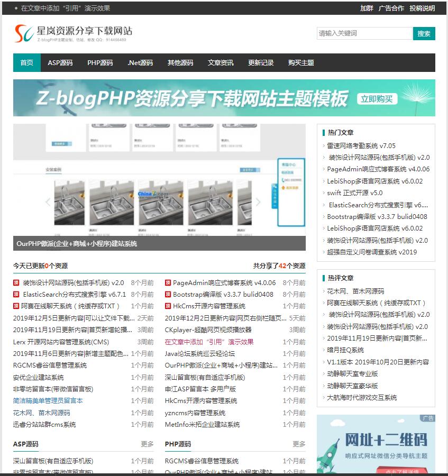Open the 2019年12月5日更新内容 article

pos(74,318)
